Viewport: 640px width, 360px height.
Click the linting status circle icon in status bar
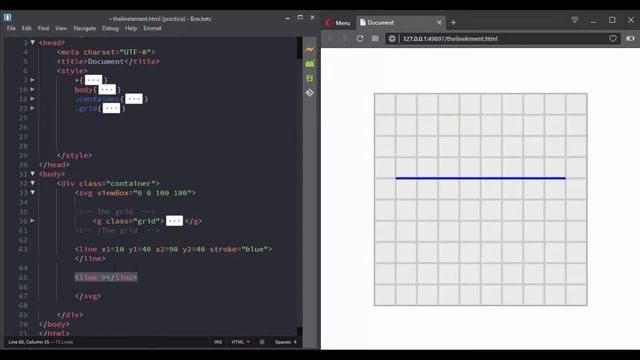point(262,342)
